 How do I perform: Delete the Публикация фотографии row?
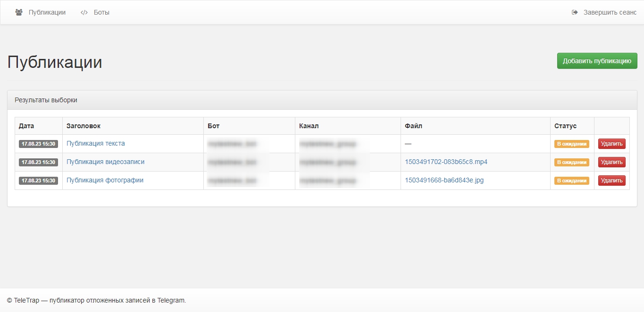(x=611, y=181)
